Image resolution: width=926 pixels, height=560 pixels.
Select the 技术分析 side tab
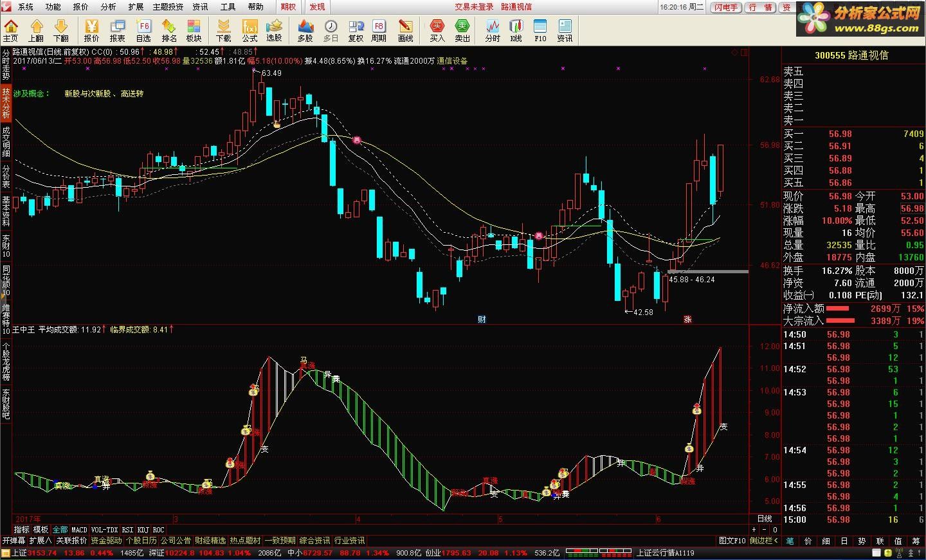6,104
